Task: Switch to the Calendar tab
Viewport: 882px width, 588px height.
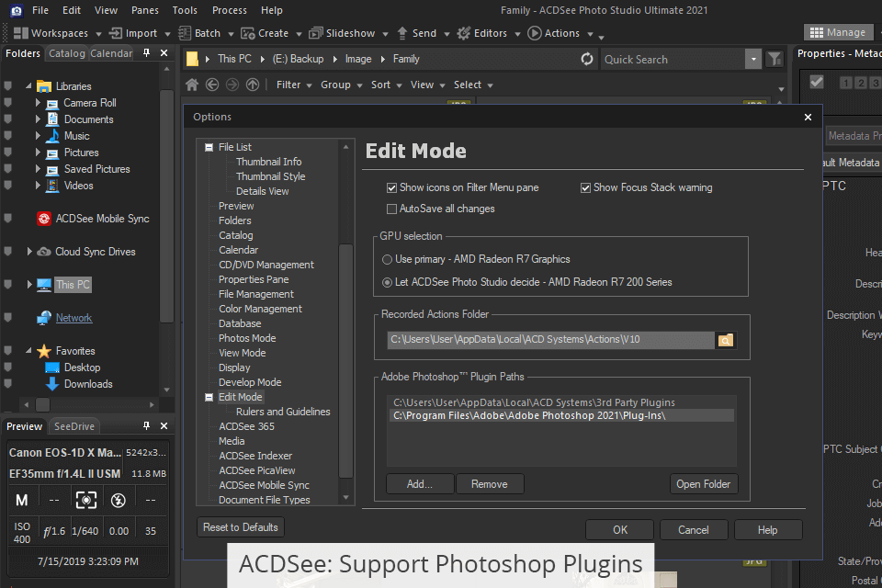Action: pos(111,53)
